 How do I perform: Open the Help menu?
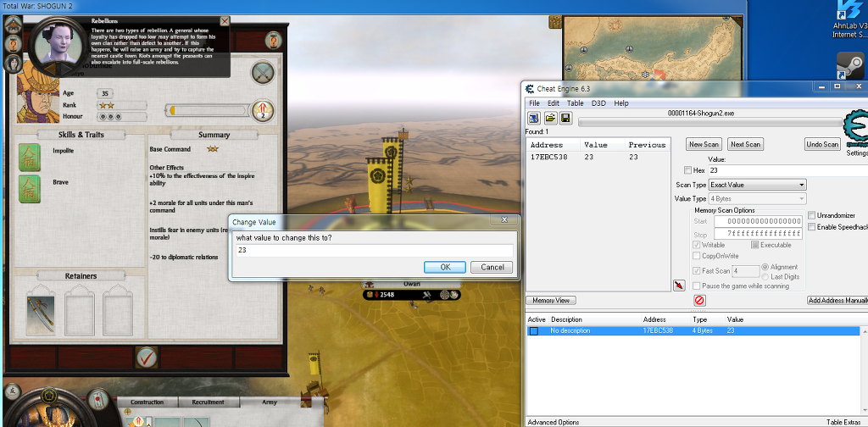pos(621,103)
